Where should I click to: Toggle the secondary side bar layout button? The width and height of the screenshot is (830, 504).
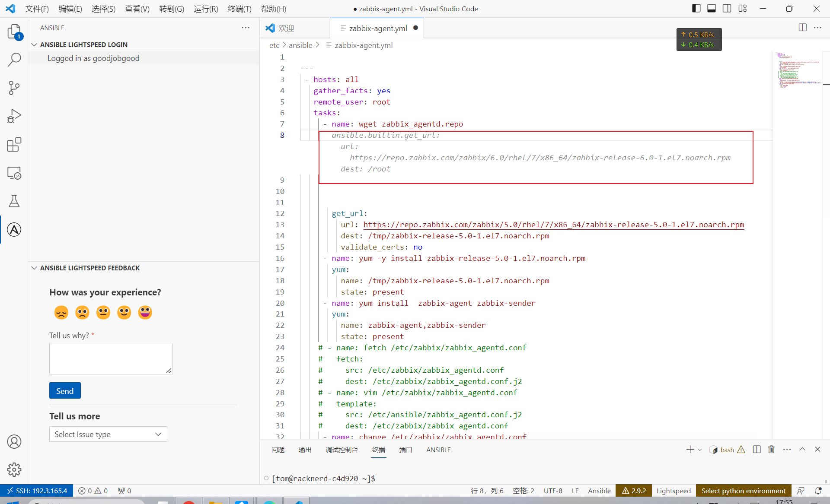pyautogui.click(x=727, y=9)
